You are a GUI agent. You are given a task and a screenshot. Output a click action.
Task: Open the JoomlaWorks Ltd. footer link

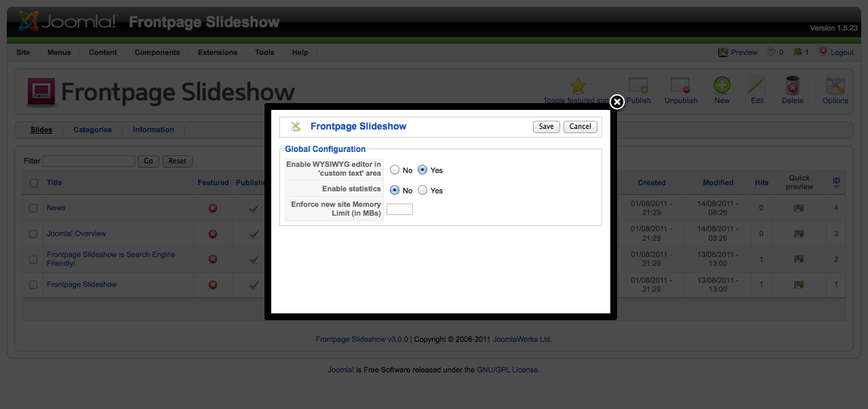(x=522, y=339)
